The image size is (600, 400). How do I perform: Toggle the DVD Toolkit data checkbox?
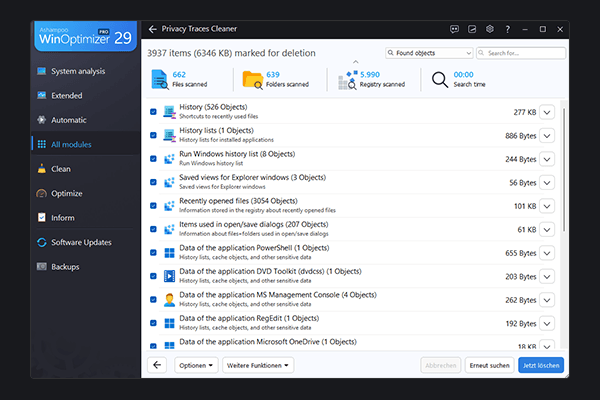(x=153, y=276)
